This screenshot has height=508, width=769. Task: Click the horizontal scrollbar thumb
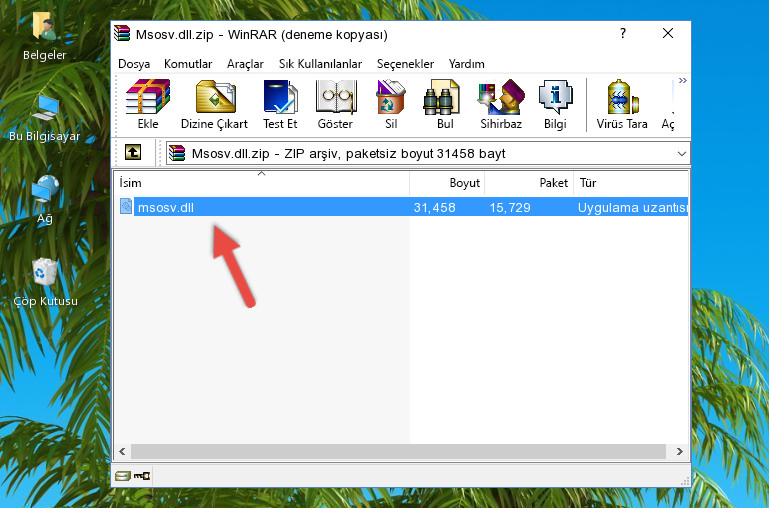398,451
